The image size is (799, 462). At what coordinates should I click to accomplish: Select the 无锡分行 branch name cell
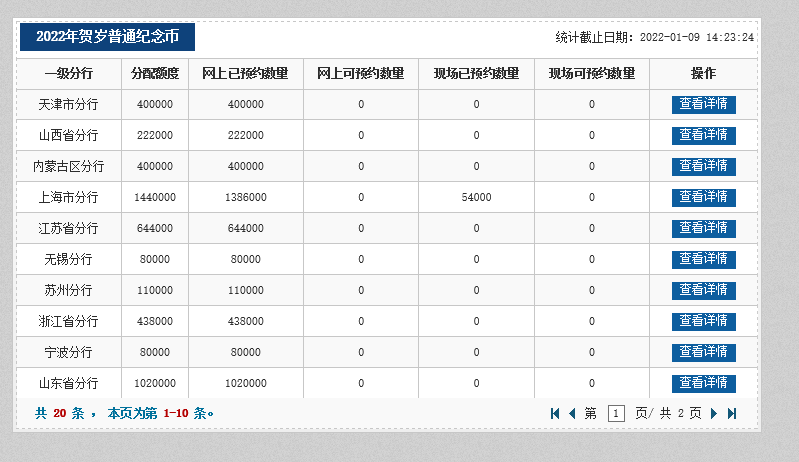tap(69, 260)
